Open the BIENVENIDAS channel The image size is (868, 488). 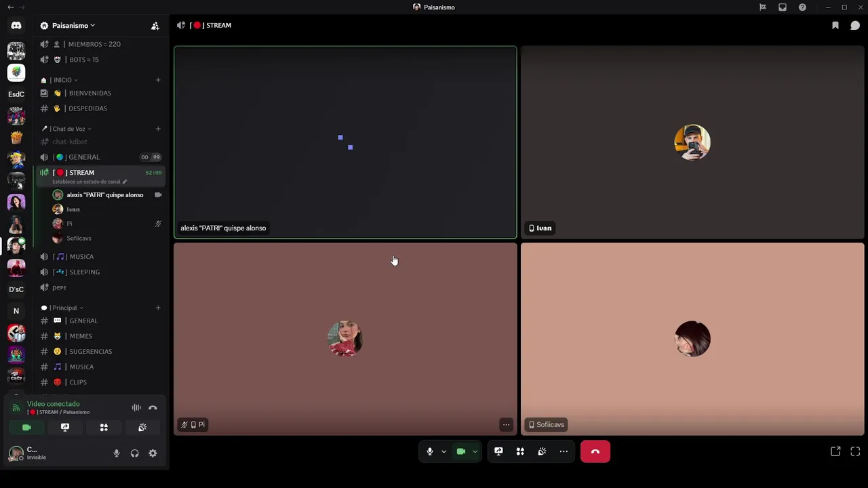tap(100, 93)
